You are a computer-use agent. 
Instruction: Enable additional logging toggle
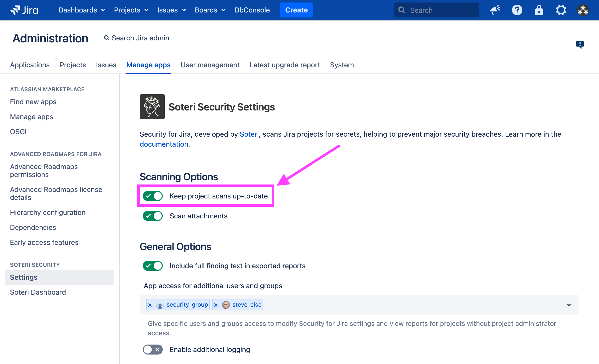coord(153,350)
